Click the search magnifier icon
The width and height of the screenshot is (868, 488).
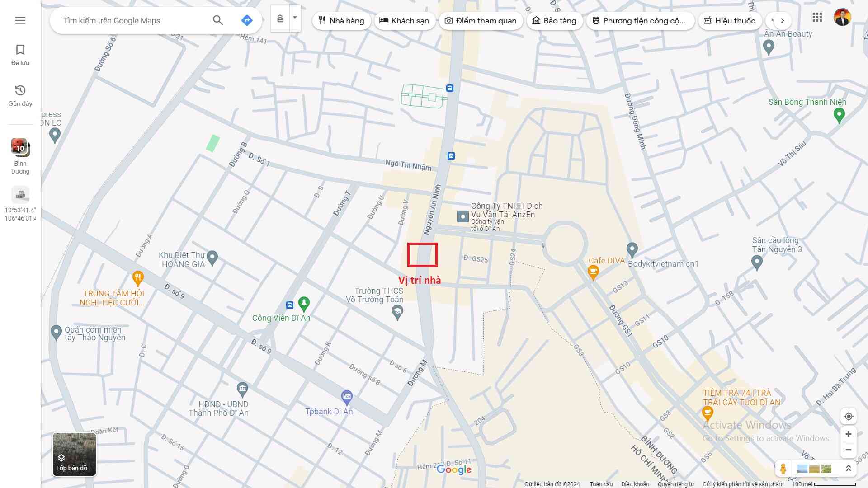click(218, 20)
